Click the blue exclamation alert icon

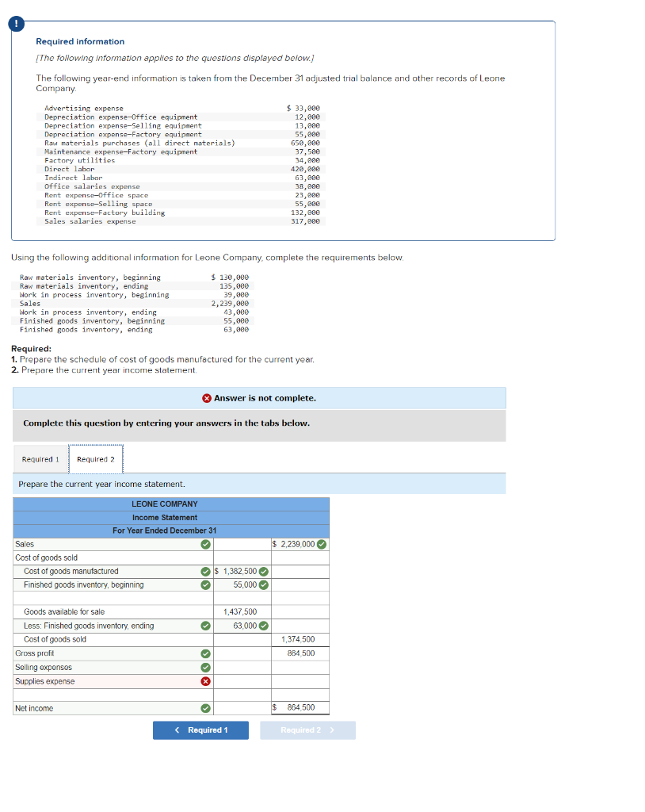point(16,24)
